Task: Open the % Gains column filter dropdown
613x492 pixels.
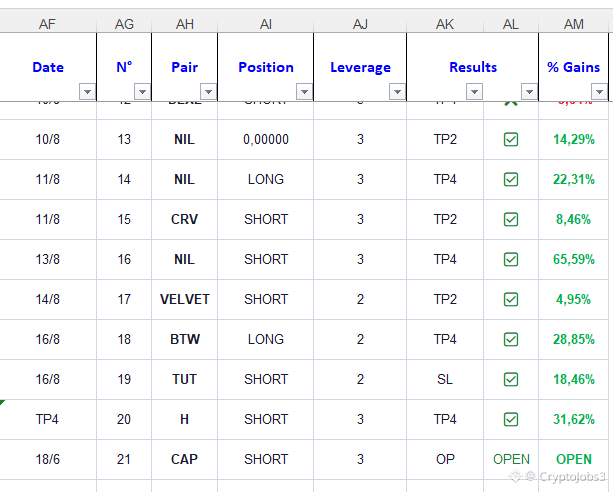Action: (x=599, y=92)
